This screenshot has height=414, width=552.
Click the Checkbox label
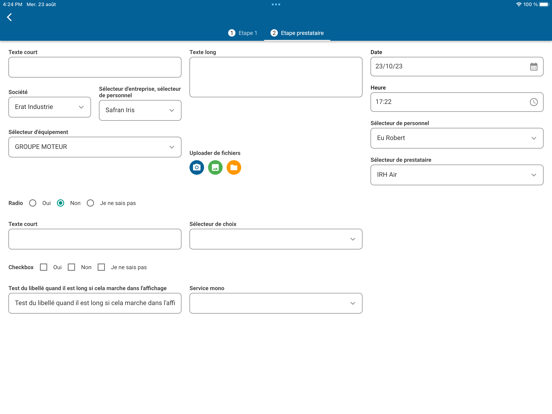coord(21,267)
